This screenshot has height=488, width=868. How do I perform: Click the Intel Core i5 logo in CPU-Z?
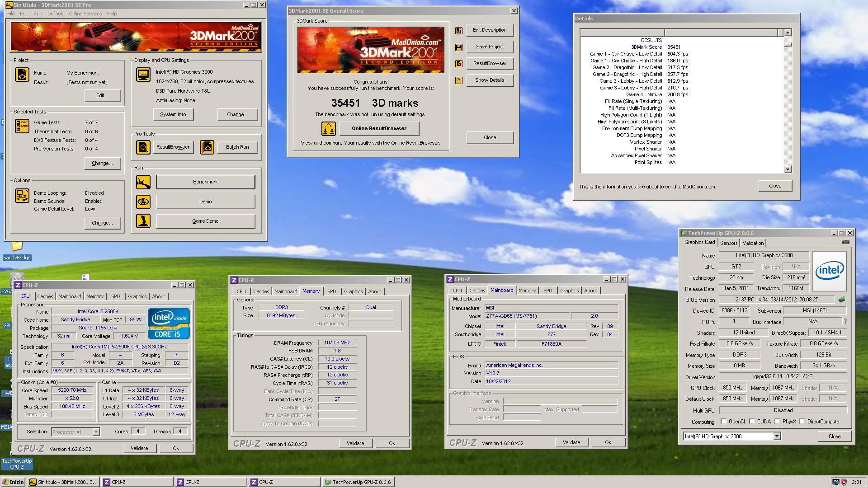(x=168, y=324)
